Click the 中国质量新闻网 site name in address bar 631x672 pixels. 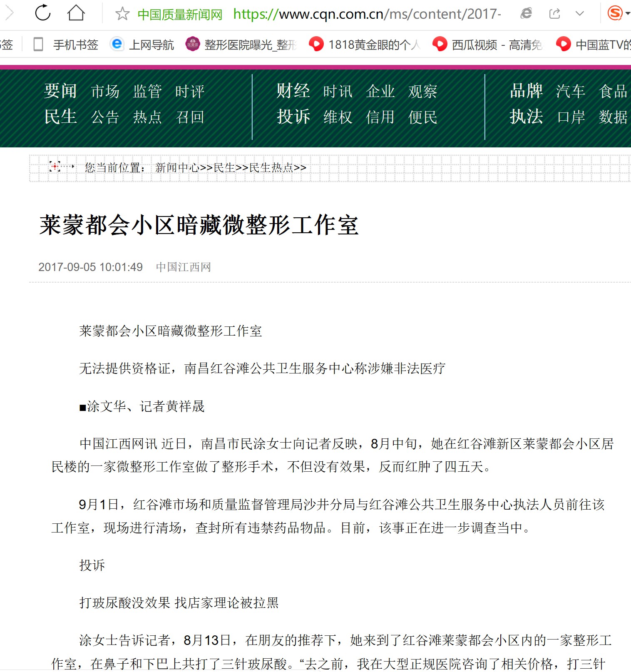click(180, 15)
